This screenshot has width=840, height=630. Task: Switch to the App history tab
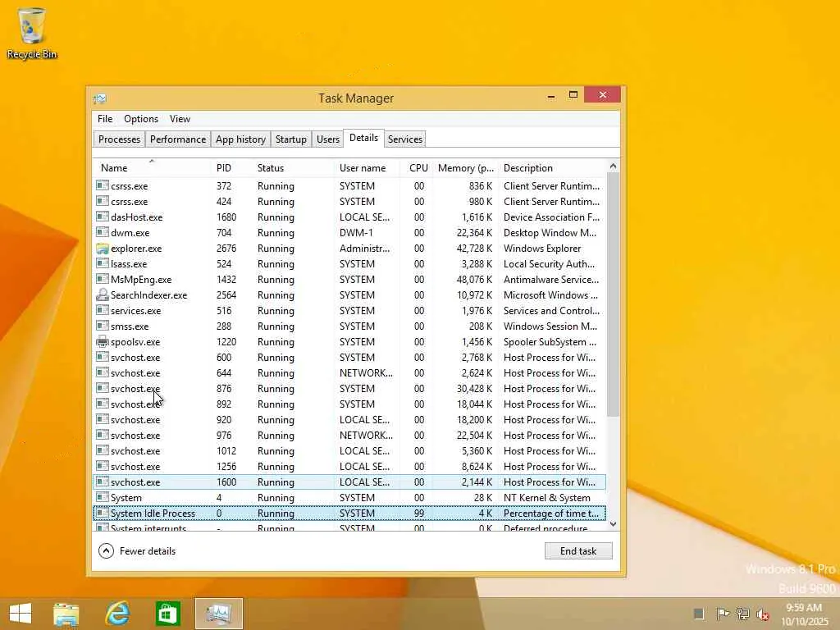[x=240, y=139]
